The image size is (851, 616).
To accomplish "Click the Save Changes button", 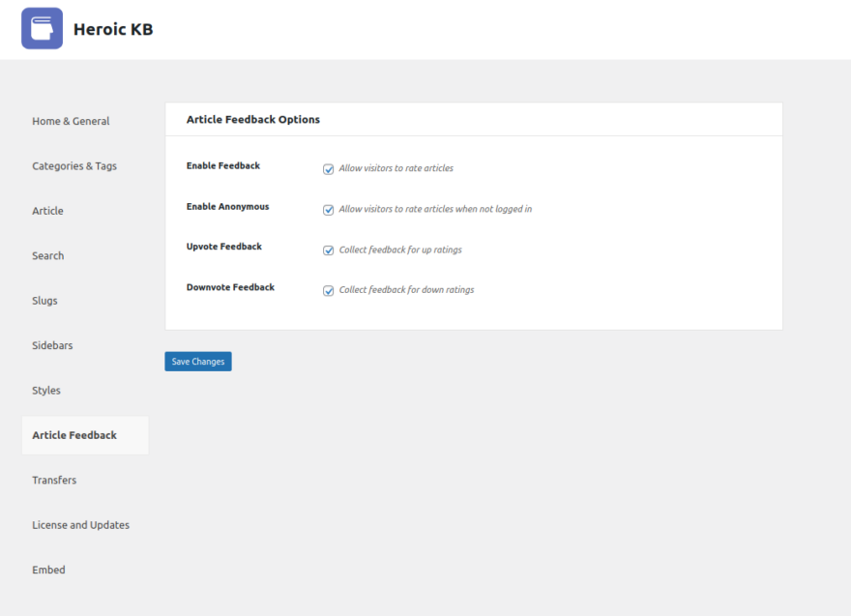I will (197, 361).
